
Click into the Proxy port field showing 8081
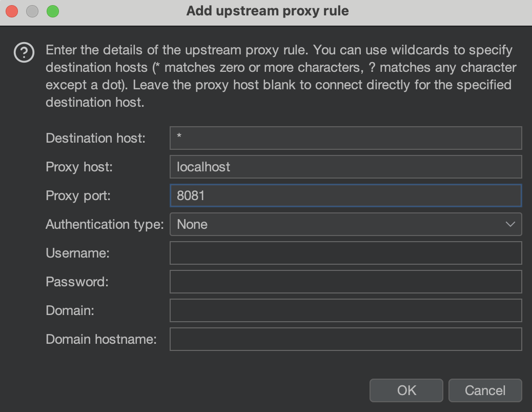click(345, 195)
